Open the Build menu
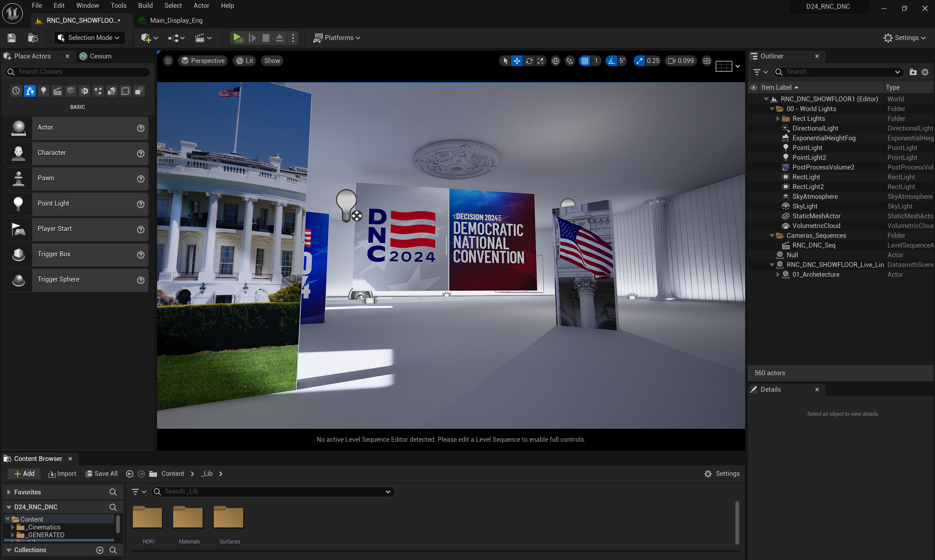 pyautogui.click(x=145, y=6)
